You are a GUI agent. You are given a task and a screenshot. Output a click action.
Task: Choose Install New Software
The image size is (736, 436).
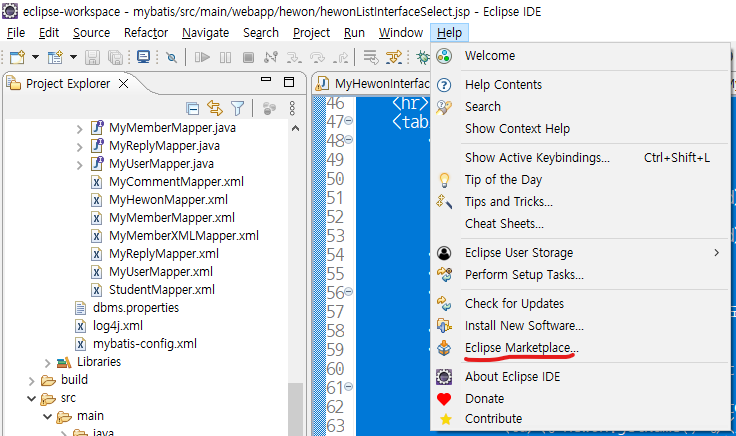pyautogui.click(x=580, y=326)
